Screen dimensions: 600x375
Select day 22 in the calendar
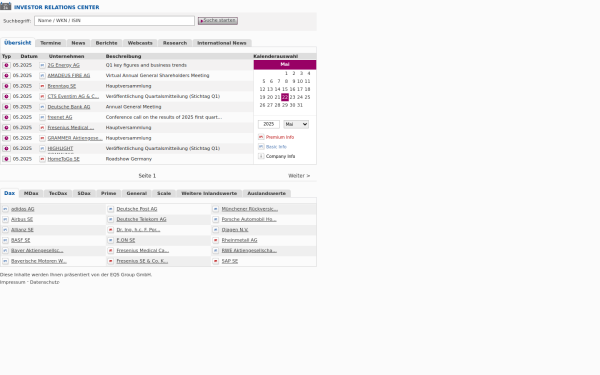pos(285,97)
